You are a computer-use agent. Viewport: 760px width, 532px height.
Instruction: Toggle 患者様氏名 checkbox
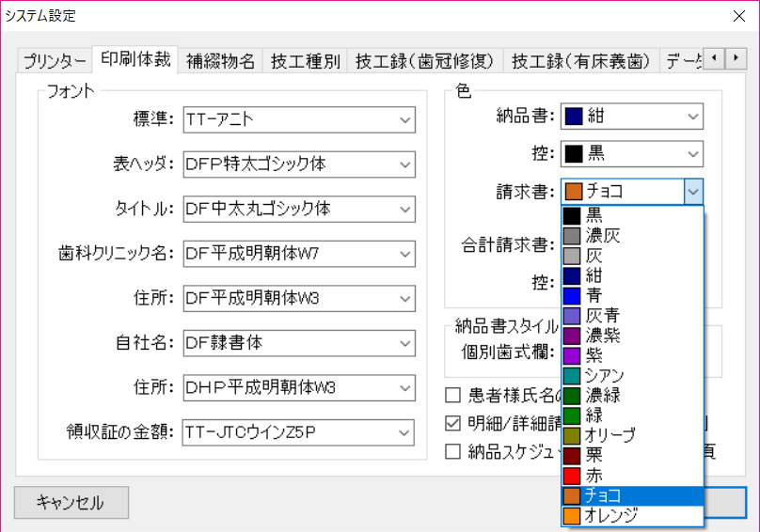[453, 395]
